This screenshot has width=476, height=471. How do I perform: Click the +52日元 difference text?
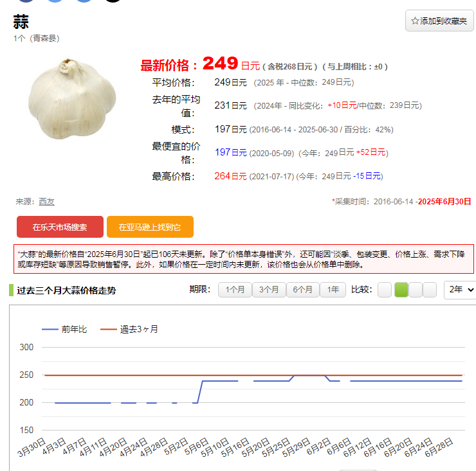click(371, 152)
